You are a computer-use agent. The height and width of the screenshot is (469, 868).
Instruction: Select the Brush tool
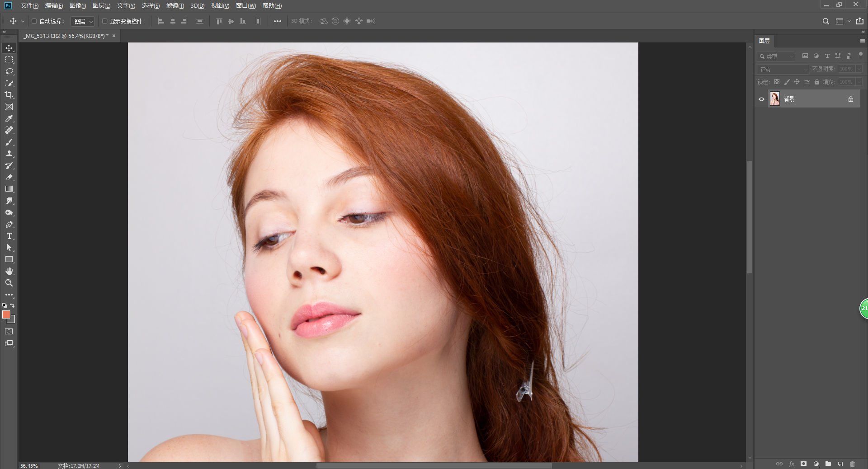click(x=9, y=142)
